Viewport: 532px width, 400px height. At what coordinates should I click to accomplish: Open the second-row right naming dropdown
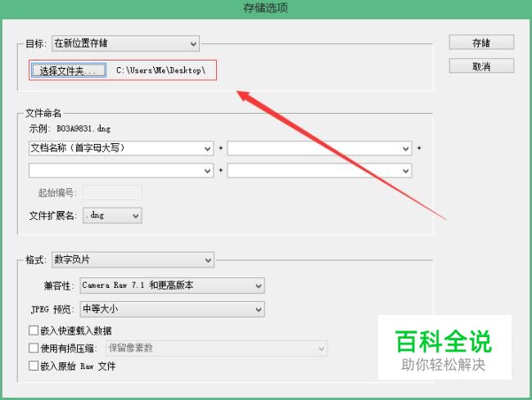point(319,170)
